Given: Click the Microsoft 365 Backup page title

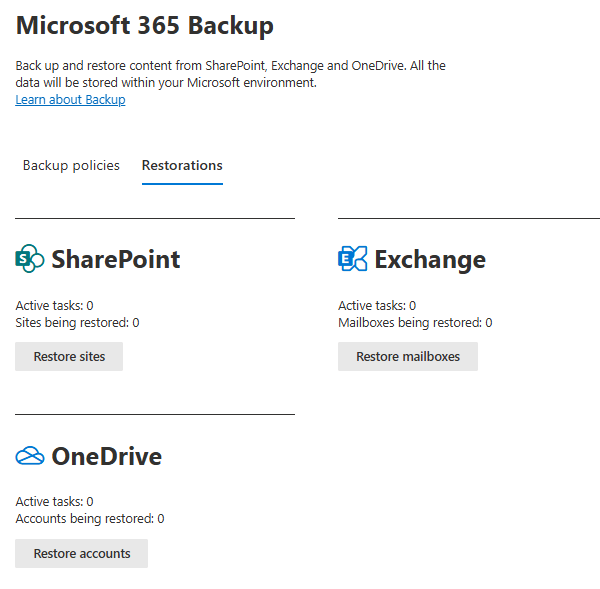Looking at the screenshot, I should pos(144,26).
